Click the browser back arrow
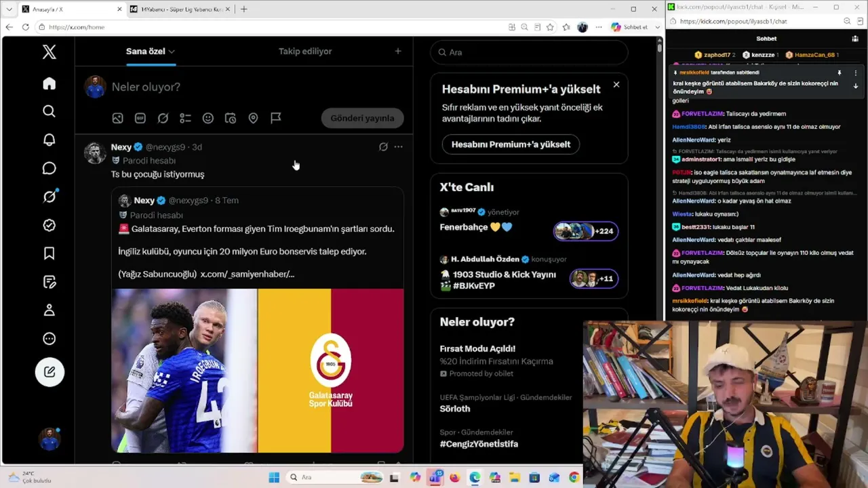The image size is (868, 488). coord(9,27)
